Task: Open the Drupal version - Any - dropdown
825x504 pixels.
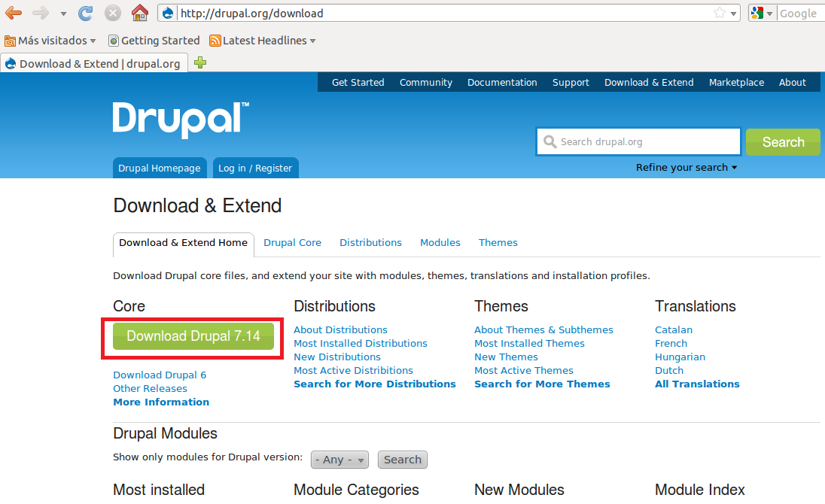Action: tap(339, 460)
